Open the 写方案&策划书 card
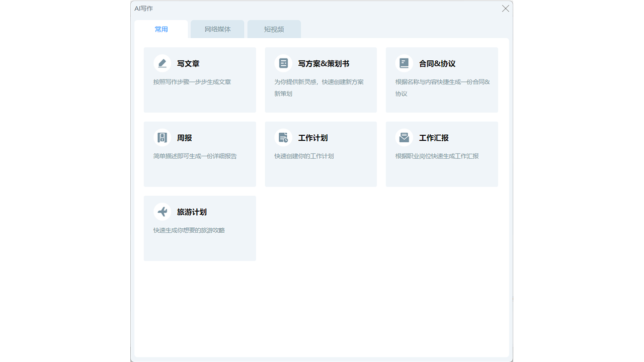644x362 pixels. [320, 79]
